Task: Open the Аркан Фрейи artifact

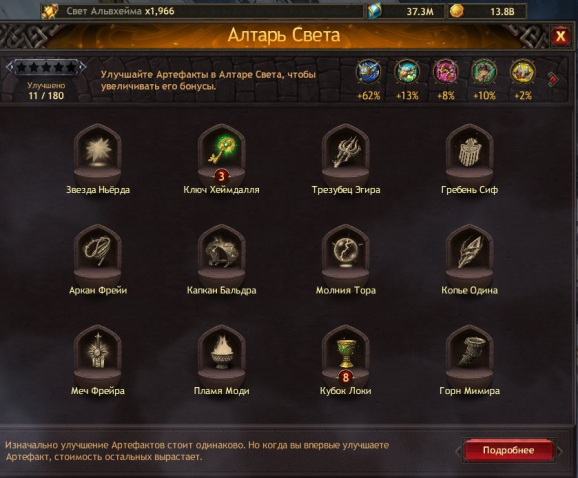Action: (98, 257)
